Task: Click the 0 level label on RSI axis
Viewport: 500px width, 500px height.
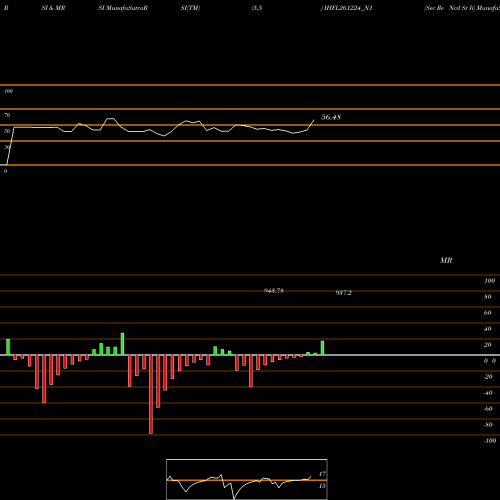Action: (5, 171)
